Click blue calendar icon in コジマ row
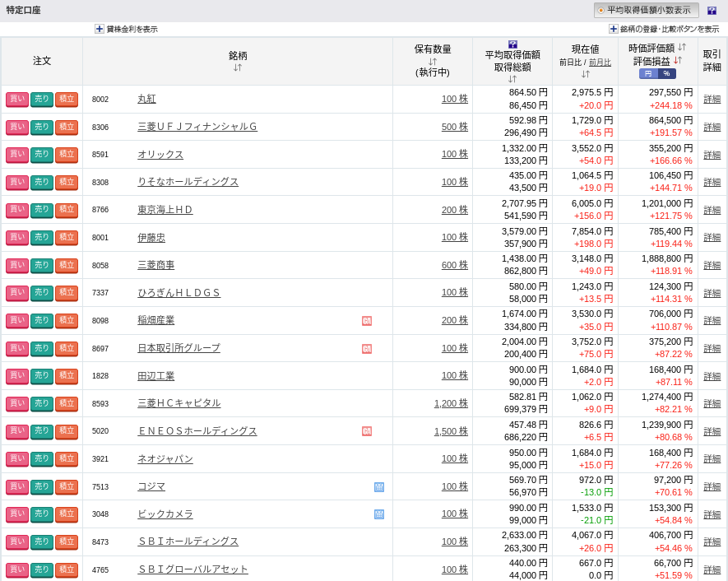 pyautogui.click(x=379, y=486)
